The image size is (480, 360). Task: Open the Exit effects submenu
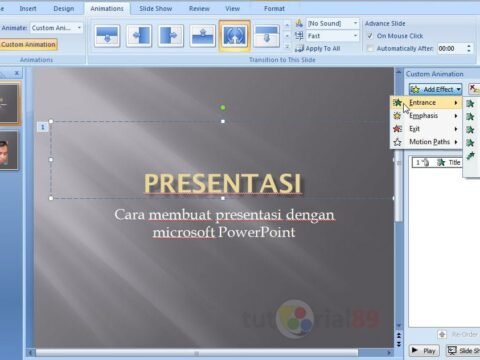[426, 129]
